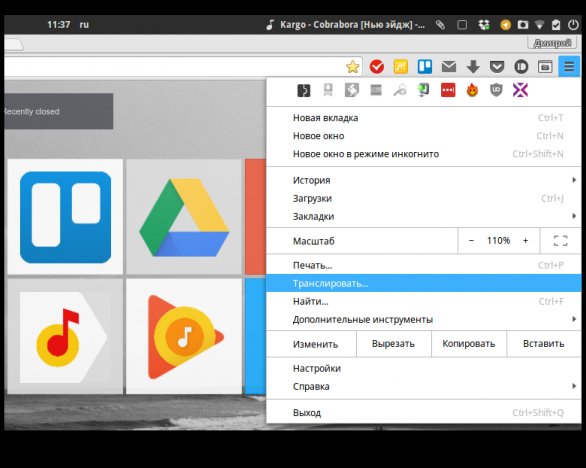Screen dimensions: 586x468
Task: Click the download arrow extension icon
Action: click(x=473, y=67)
